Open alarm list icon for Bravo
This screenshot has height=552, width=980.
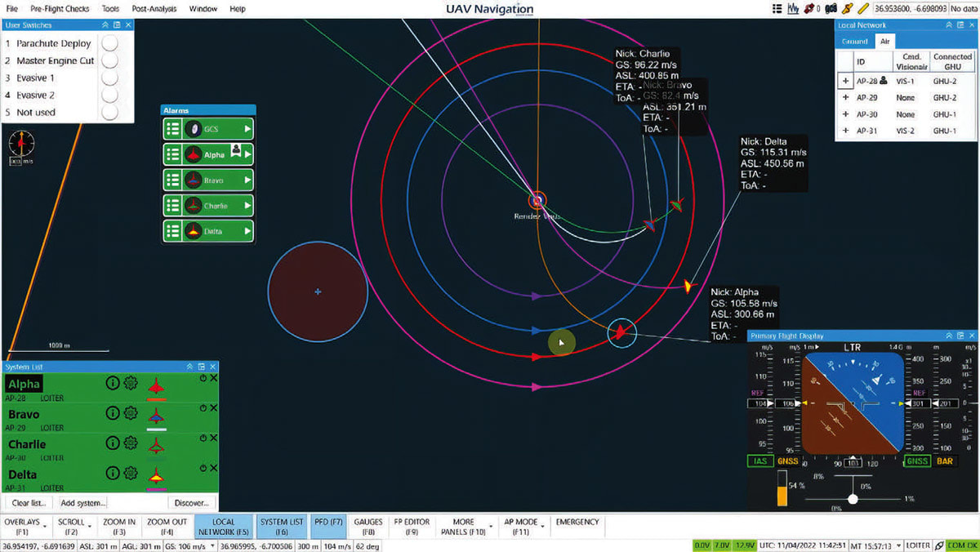(x=172, y=180)
